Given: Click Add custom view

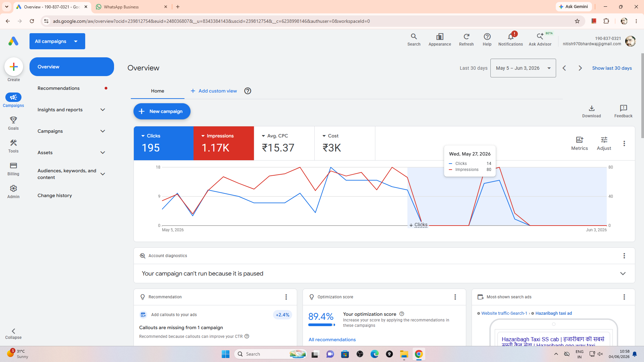Looking at the screenshot, I should point(214,91).
